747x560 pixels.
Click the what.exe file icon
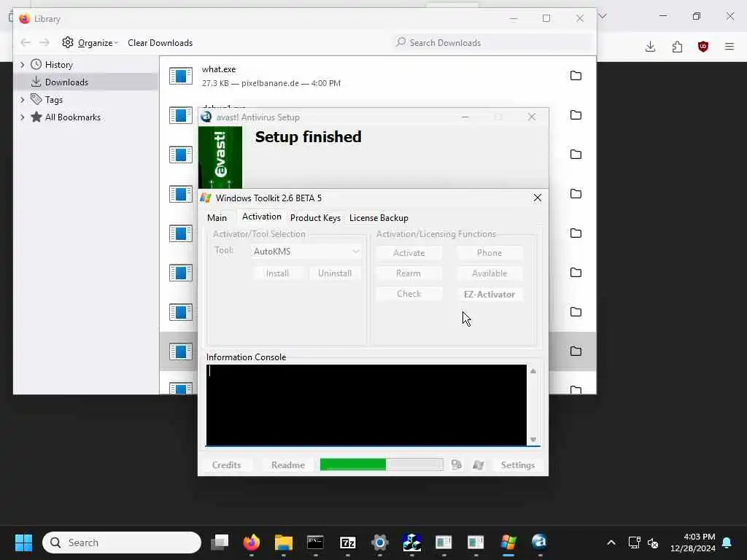[181, 76]
